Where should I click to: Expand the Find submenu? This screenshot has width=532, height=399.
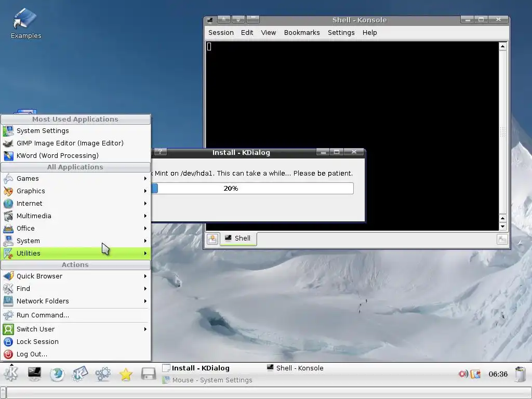click(75, 289)
